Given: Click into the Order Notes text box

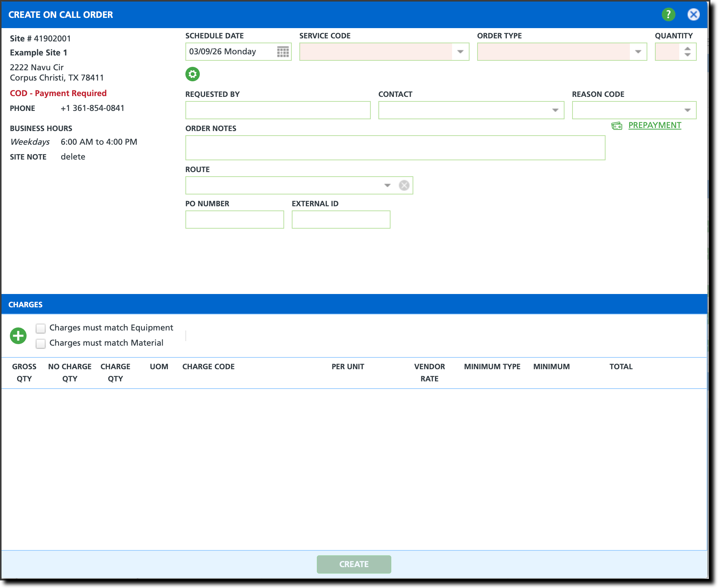Looking at the screenshot, I should point(395,148).
